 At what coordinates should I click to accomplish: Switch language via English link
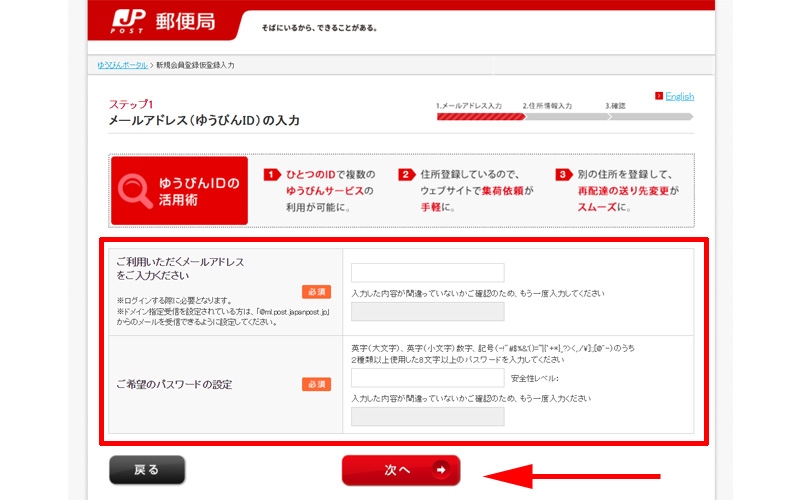pyautogui.click(x=680, y=96)
